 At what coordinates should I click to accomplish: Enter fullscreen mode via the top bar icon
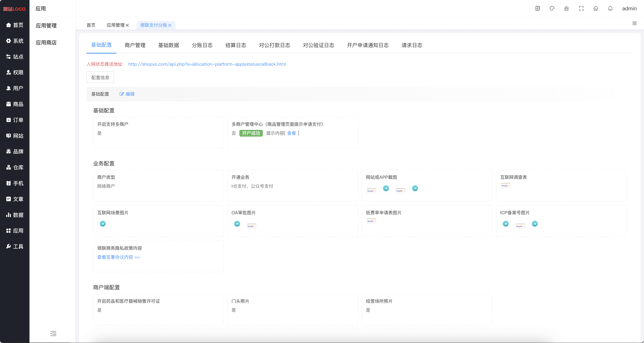(581, 8)
